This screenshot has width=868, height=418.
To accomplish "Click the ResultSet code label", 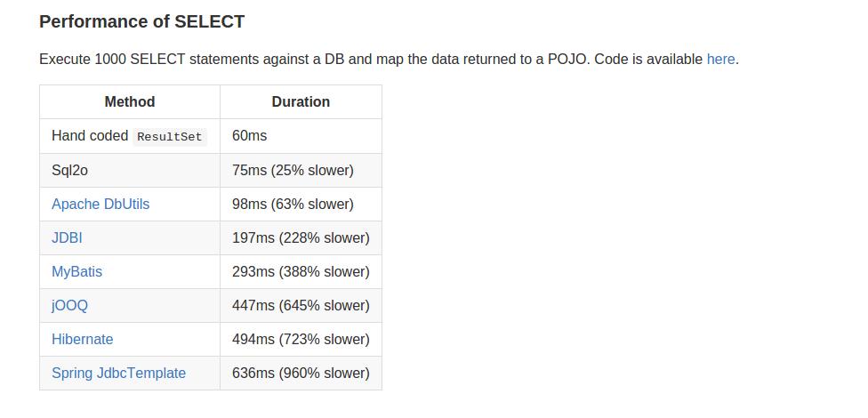I will [169, 137].
